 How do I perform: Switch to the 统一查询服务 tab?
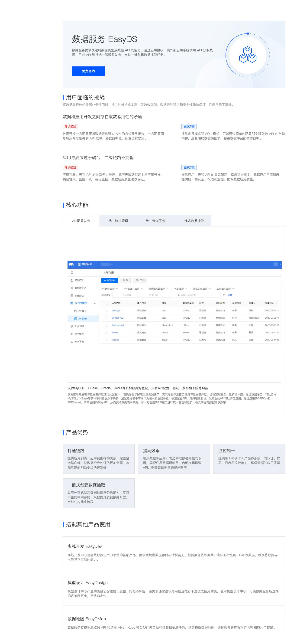tap(155, 221)
